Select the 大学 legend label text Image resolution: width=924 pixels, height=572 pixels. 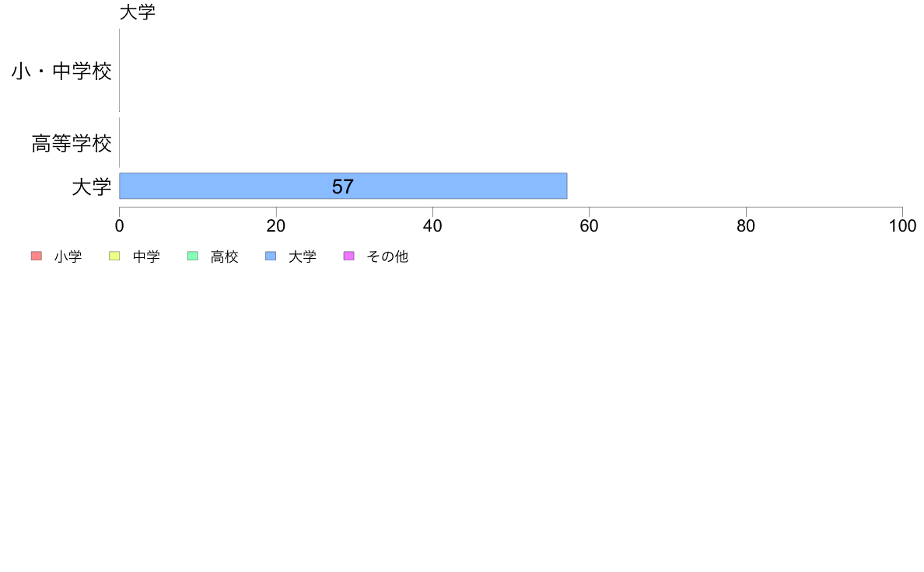click(x=303, y=256)
